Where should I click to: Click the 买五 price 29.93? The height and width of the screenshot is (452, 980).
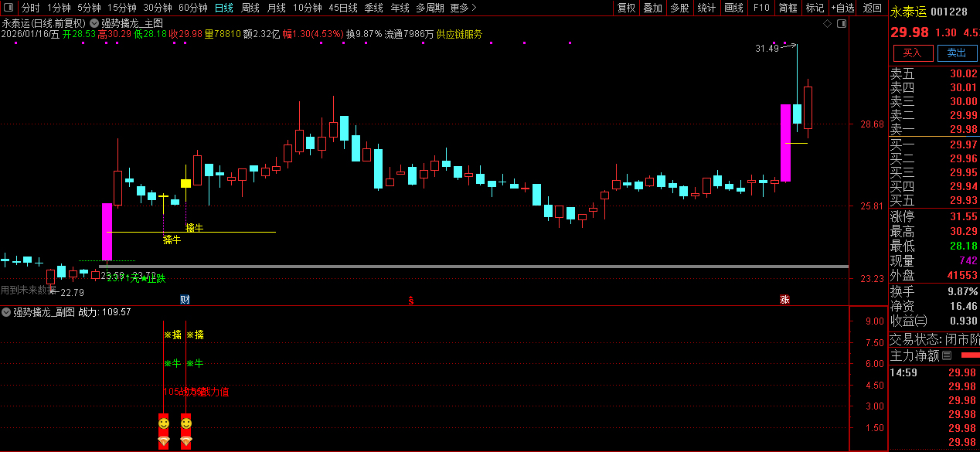(x=963, y=200)
